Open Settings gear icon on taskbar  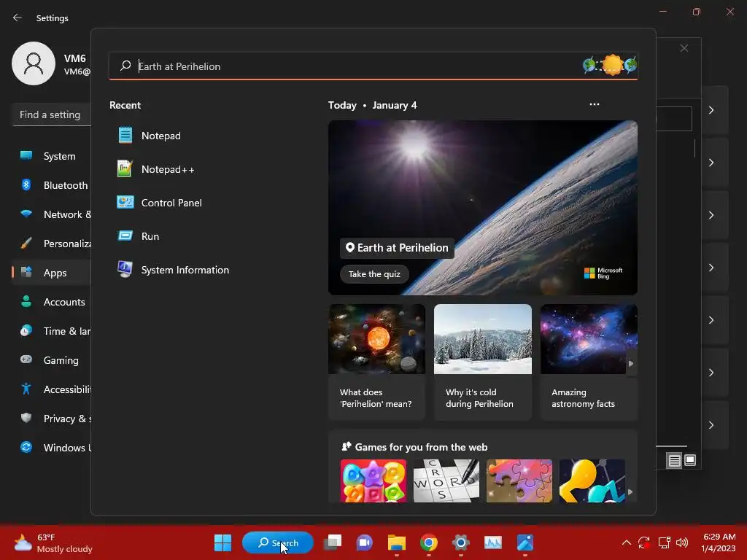coord(461,542)
